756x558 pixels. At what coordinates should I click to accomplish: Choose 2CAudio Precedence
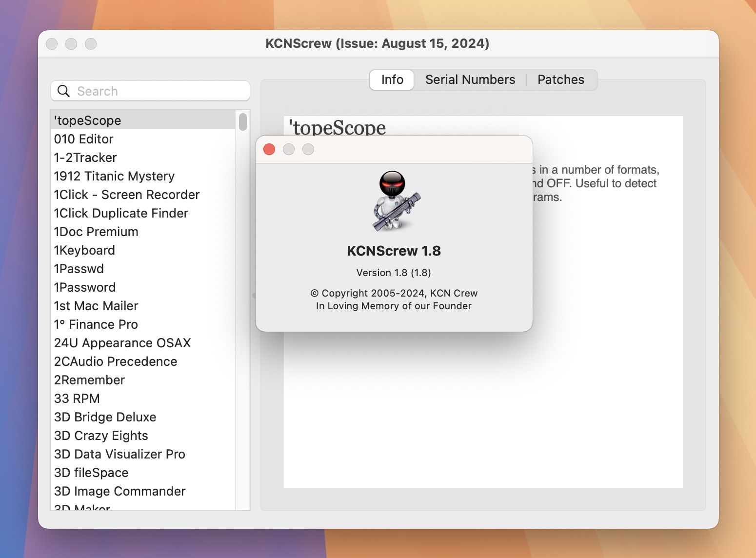click(143, 361)
